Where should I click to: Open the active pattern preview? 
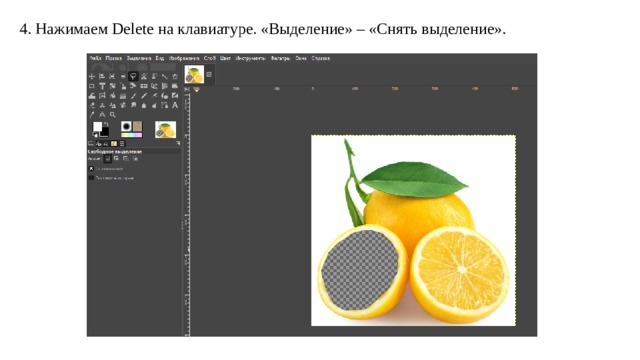(x=138, y=126)
